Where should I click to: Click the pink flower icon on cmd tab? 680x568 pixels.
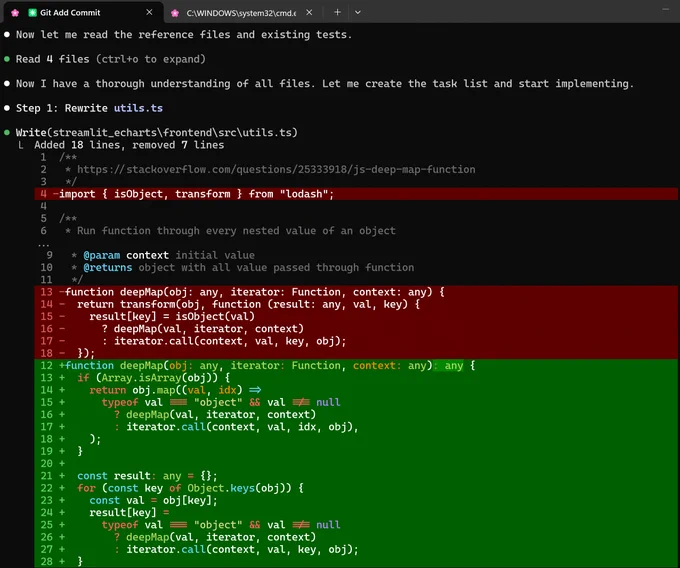(x=175, y=13)
